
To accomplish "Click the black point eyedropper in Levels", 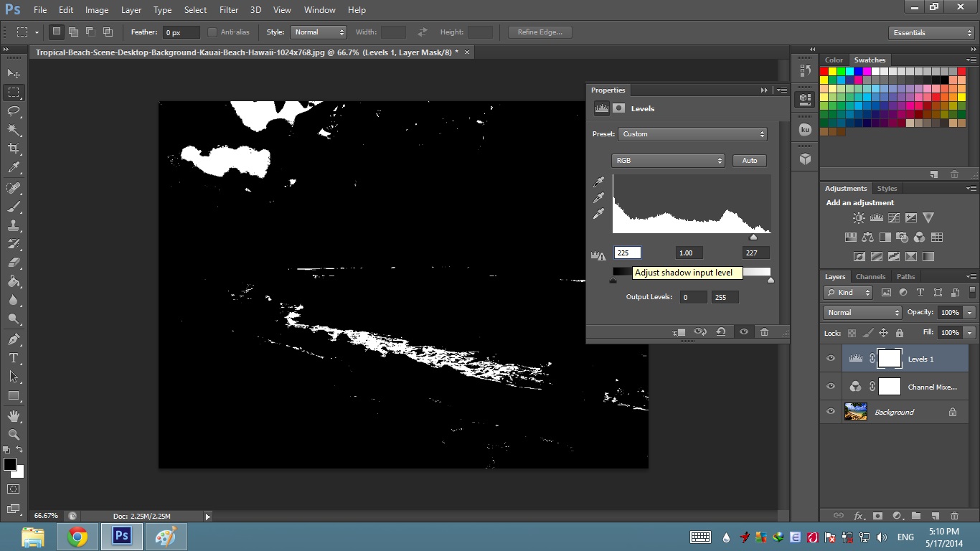I will click(598, 182).
